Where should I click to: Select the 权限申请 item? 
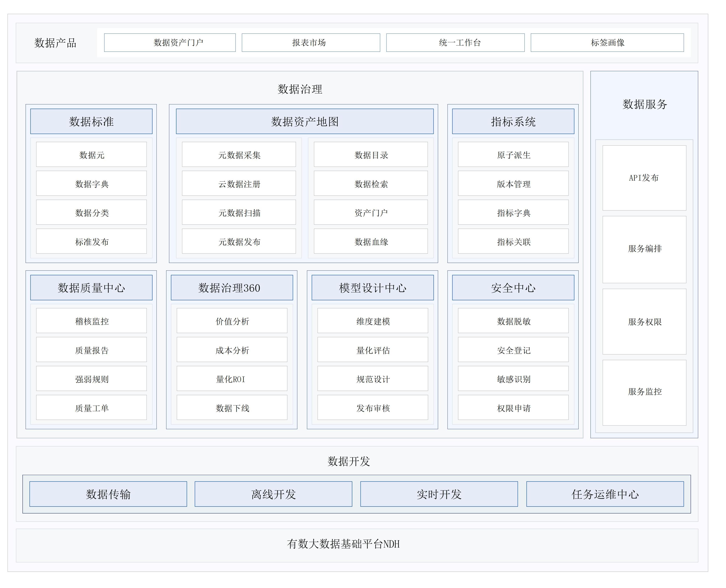[x=513, y=408]
